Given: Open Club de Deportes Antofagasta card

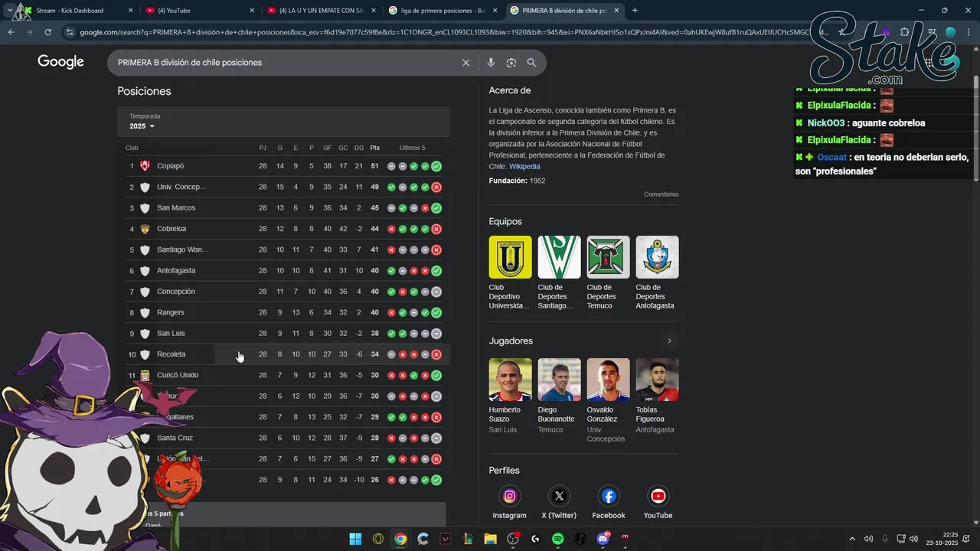Looking at the screenshot, I should 657,273.
